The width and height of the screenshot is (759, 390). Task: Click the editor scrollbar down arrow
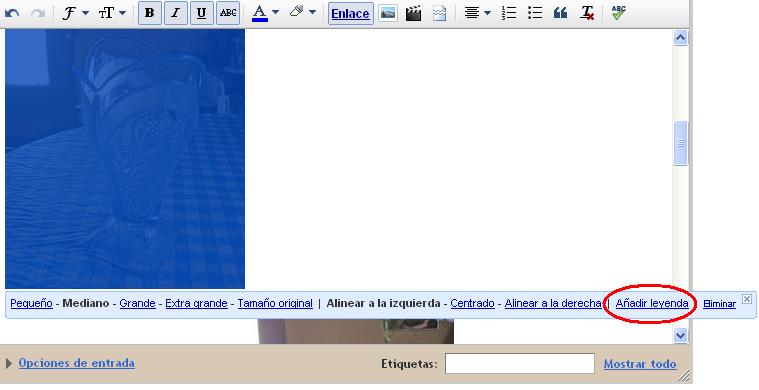[x=680, y=335]
